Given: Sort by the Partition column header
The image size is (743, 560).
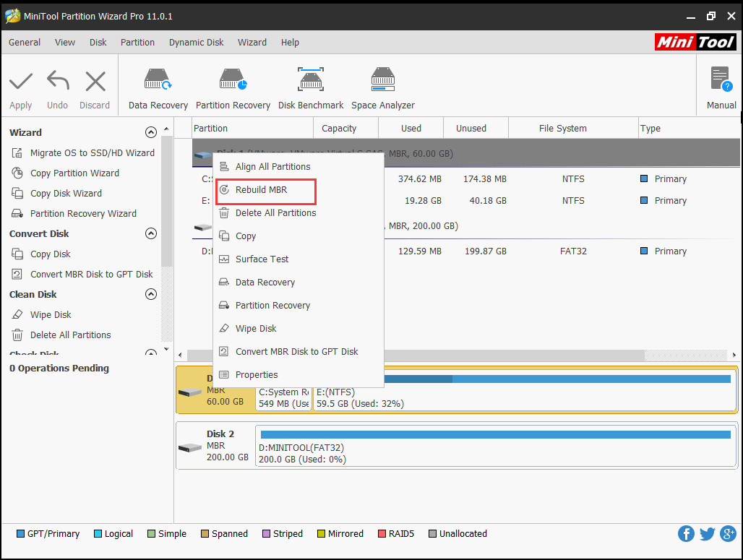Looking at the screenshot, I should click(x=252, y=129).
